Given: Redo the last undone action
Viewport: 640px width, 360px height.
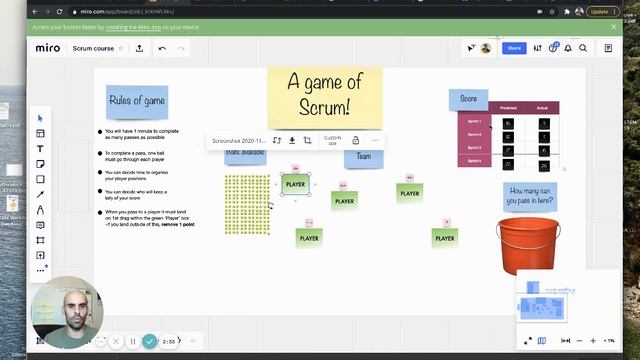Looking at the screenshot, I should coord(181,48).
